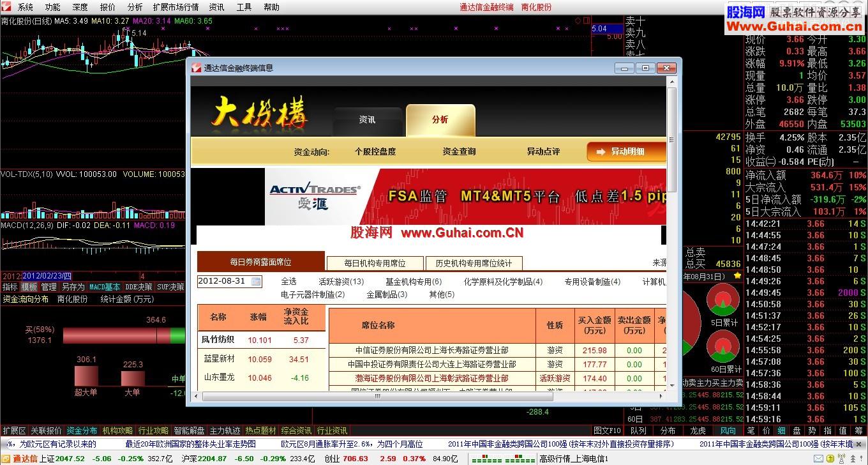Click the dialog horizontal scrollbar thumb
This screenshot has height=465, width=868.
pos(378,397)
